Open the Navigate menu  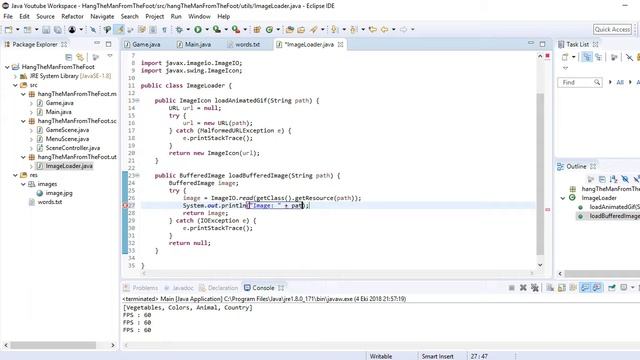tap(102, 16)
